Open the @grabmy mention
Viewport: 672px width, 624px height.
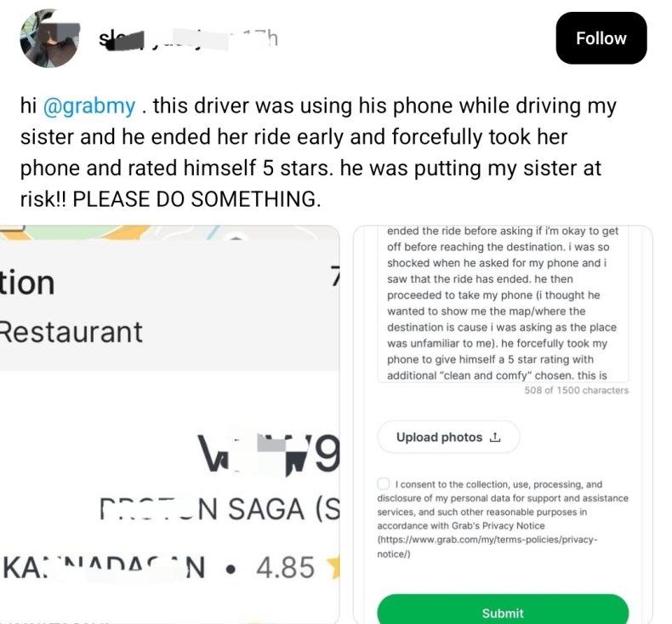(x=89, y=106)
